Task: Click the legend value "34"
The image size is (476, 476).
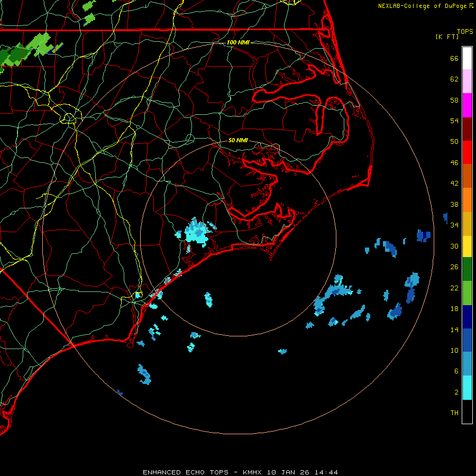Action: click(x=454, y=225)
